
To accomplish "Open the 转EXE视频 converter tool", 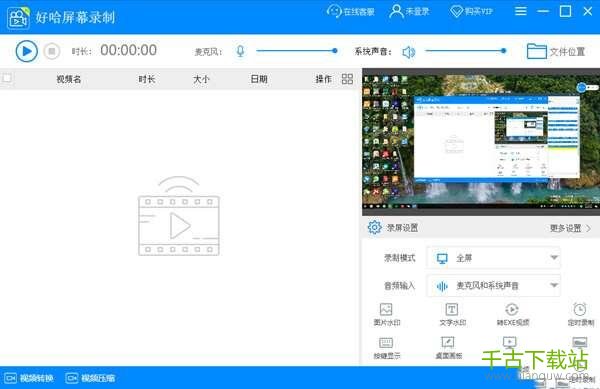I will (512, 314).
